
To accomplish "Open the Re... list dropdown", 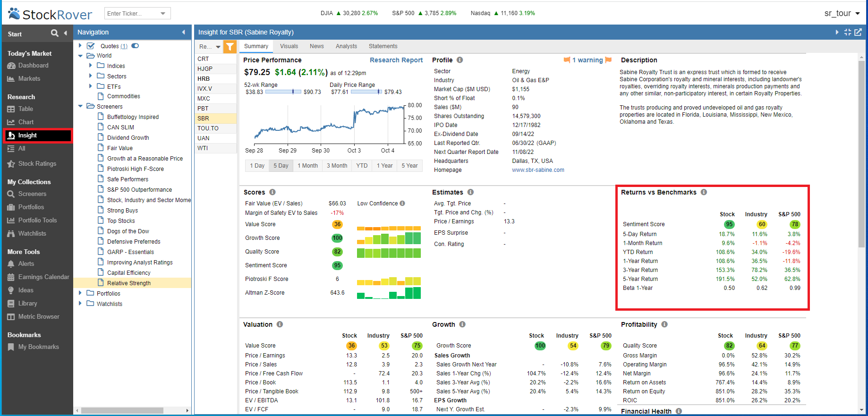I will click(218, 47).
